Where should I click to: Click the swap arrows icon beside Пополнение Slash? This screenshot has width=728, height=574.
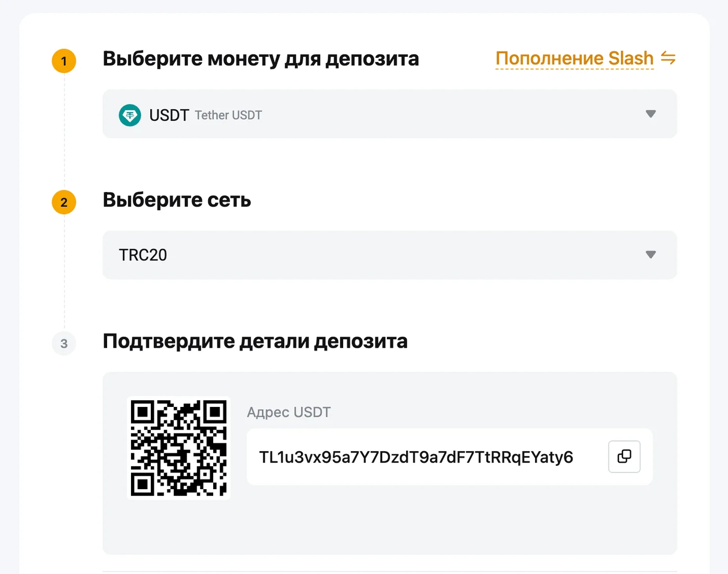(x=668, y=58)
